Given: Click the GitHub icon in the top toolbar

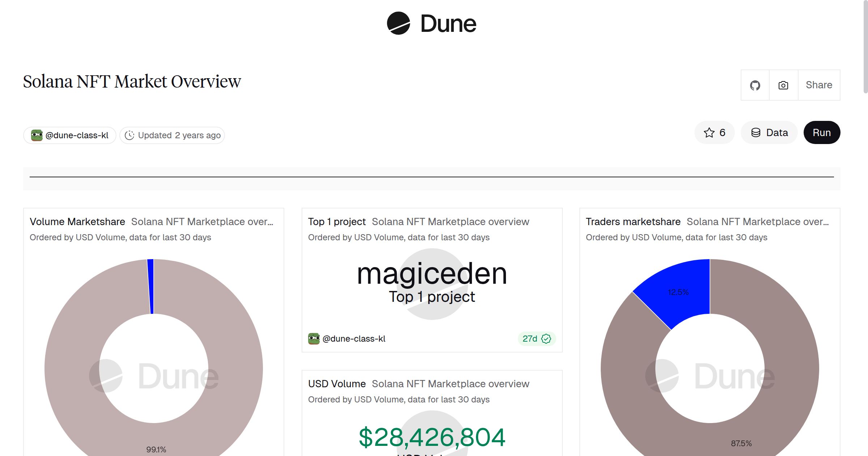Looking at the screenshot, I should click(755, 85).
